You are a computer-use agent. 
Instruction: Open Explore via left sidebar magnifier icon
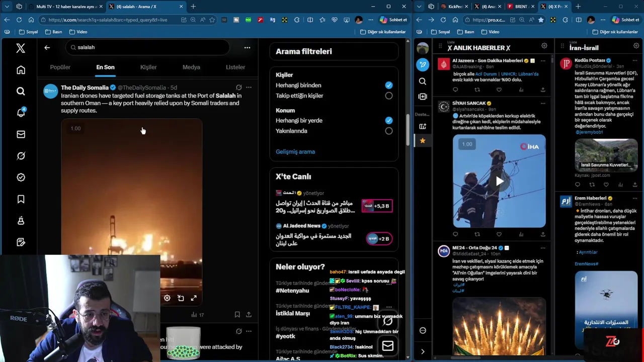21,92
